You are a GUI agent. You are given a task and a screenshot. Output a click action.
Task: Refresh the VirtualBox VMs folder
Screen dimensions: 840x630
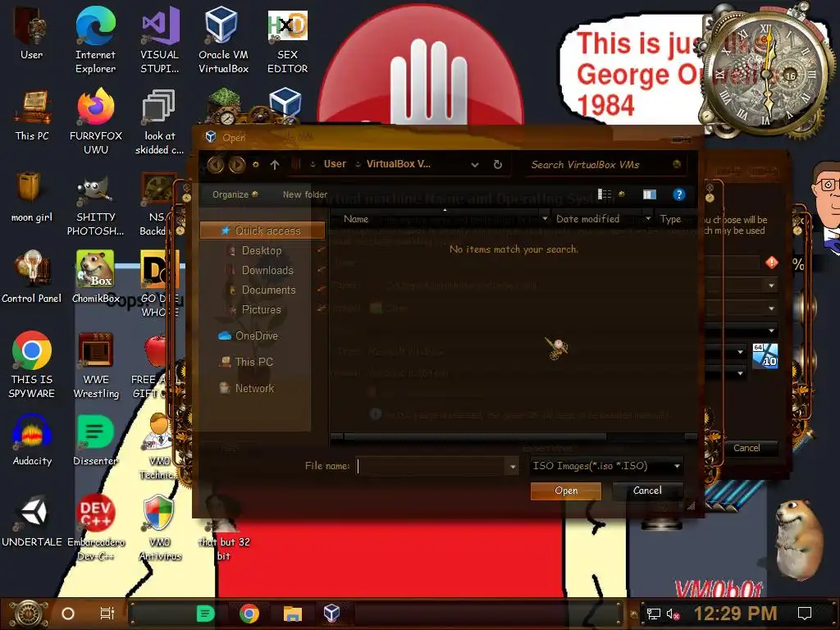[498, 164]
